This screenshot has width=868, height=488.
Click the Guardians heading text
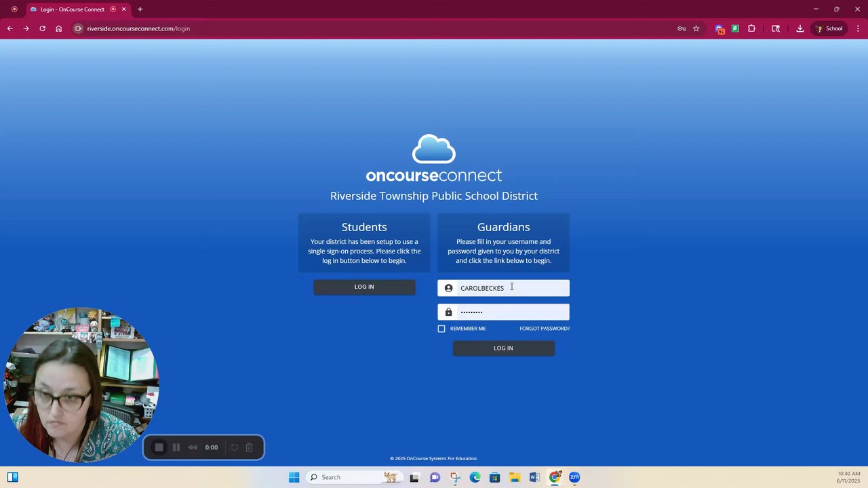coord(503,227)
